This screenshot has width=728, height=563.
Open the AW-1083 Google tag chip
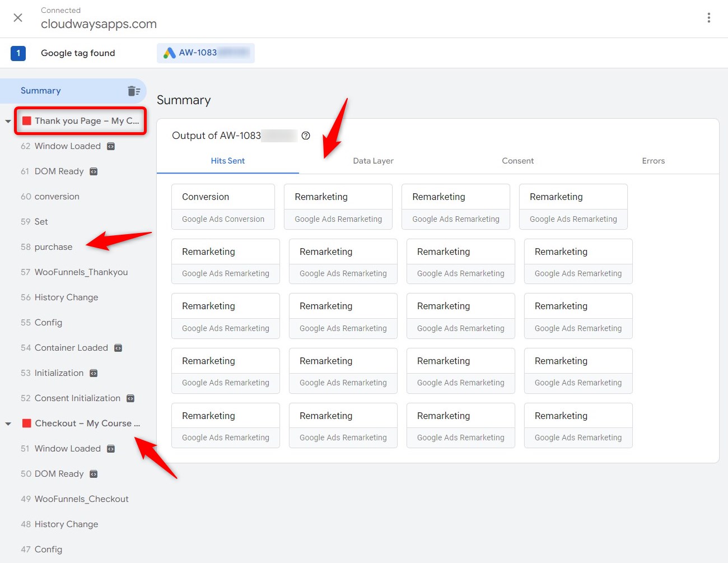click(x=206, y=53)
